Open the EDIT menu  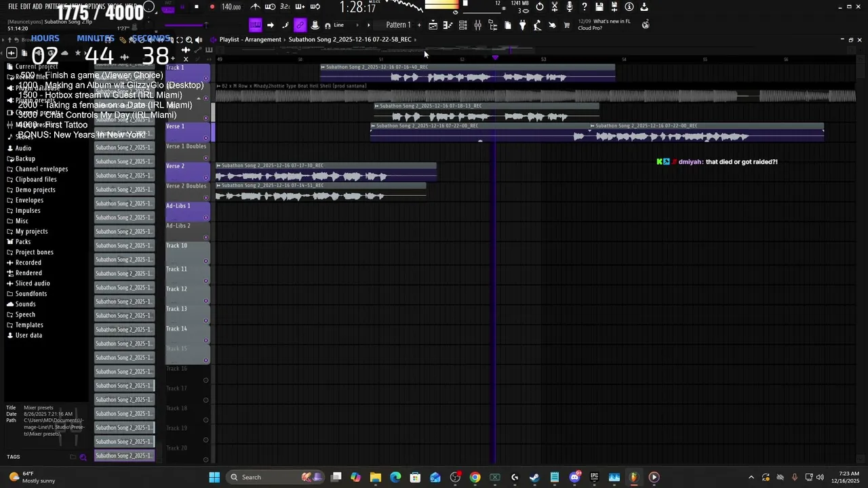(26, 7)
